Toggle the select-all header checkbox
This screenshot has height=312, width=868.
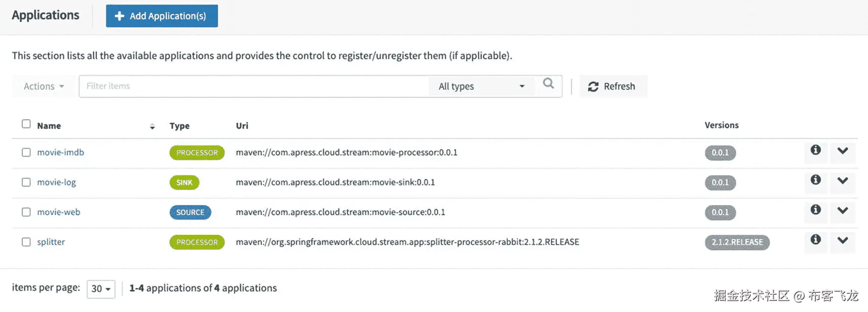26,124
